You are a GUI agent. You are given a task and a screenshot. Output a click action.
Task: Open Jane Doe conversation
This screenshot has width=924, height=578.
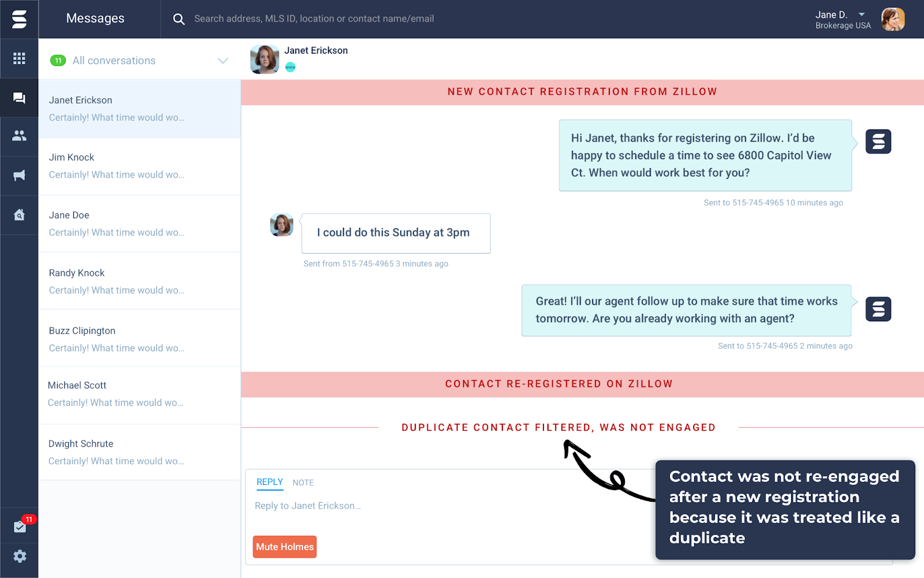[139, 224]
